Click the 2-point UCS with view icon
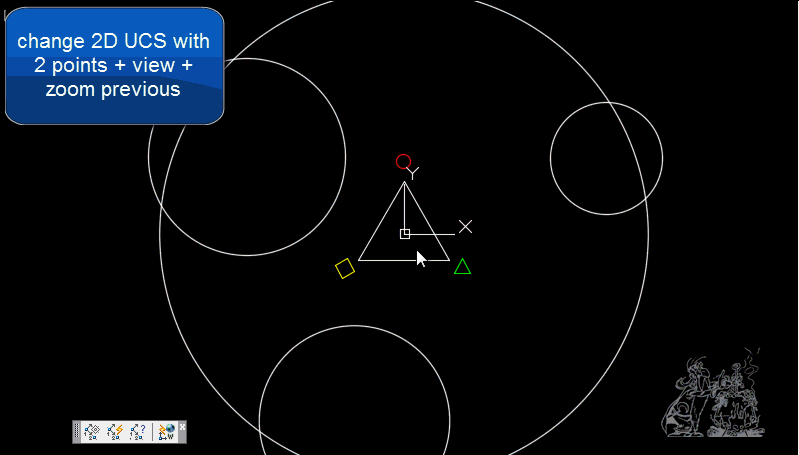Viewport: 799px width, 455px height. click(92, 432)
